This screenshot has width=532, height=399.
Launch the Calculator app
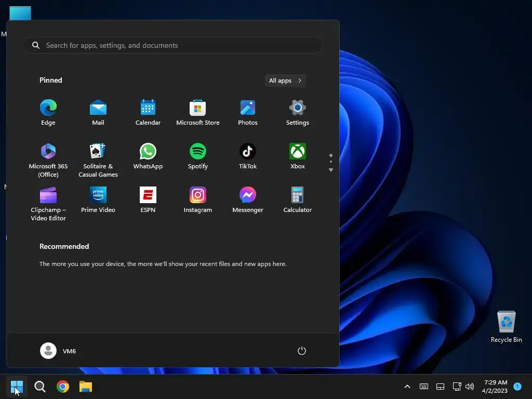tap(298, 200)
